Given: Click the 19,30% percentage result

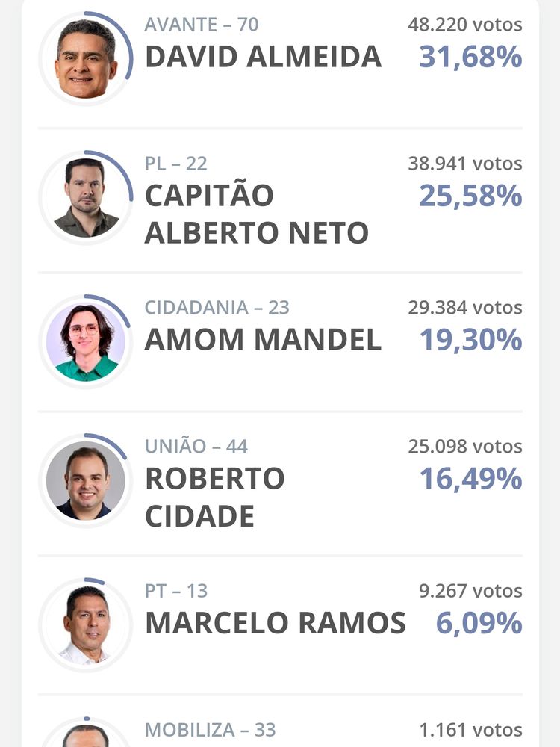Looking at the screenshot, I should [x=471, y=340].
